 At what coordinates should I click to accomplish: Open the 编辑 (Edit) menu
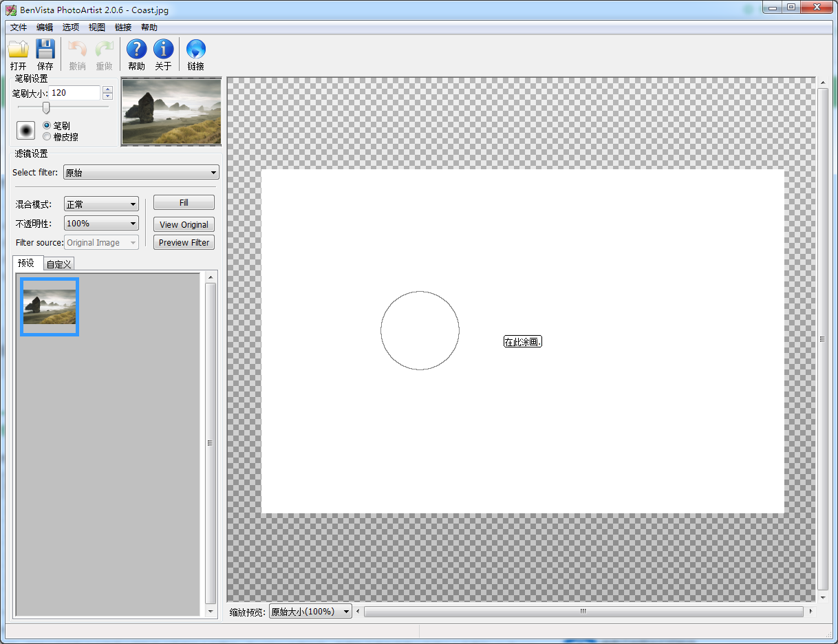(45, 28)
